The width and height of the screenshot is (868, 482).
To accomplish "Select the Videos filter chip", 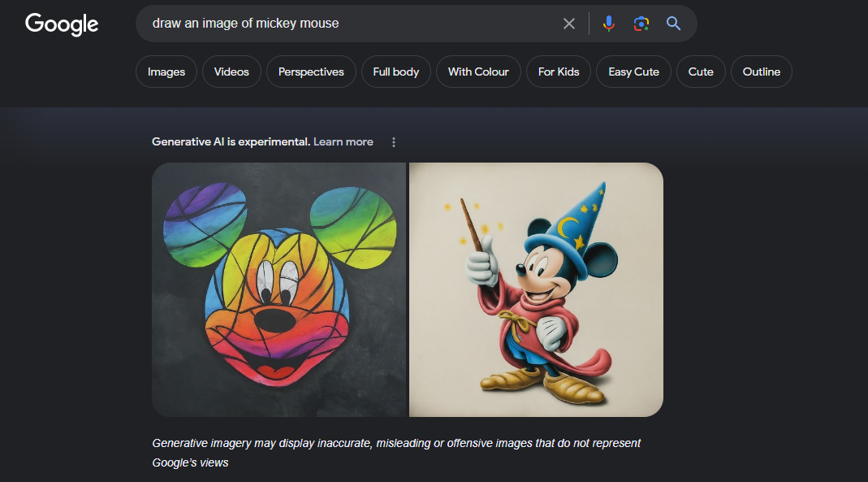I will coord(231,72).
